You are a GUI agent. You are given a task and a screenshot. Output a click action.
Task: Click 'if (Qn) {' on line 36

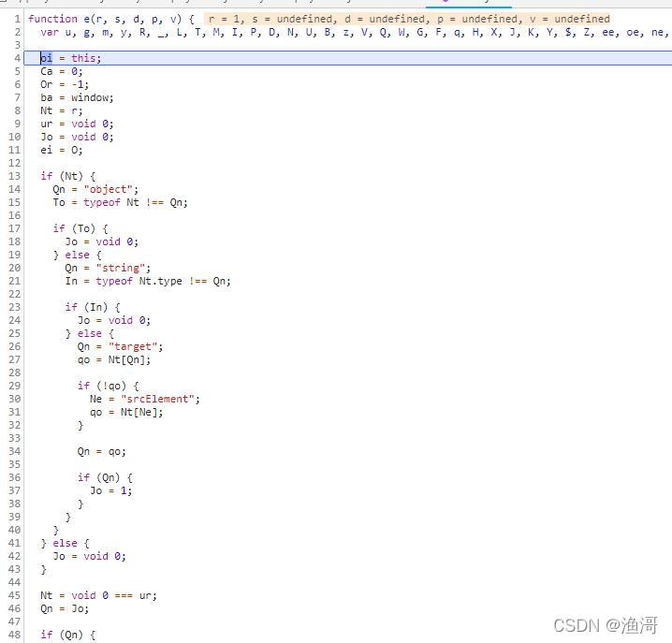click(105, 477)
